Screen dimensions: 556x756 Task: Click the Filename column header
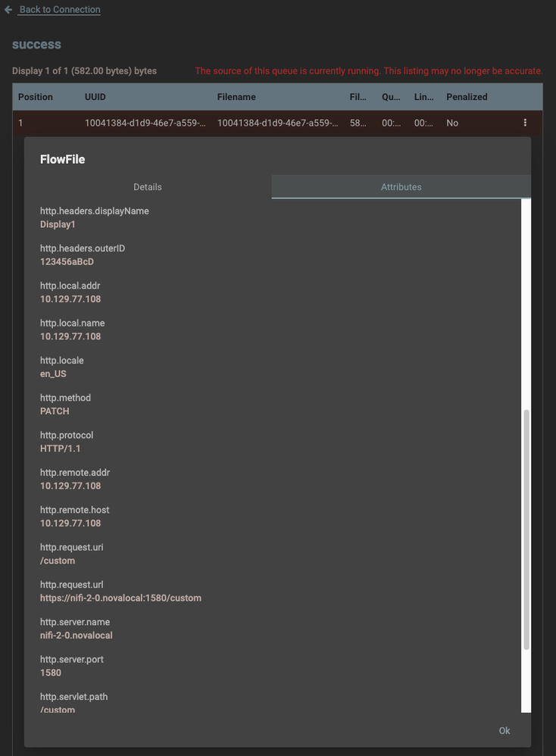click(x=236, y=97)
